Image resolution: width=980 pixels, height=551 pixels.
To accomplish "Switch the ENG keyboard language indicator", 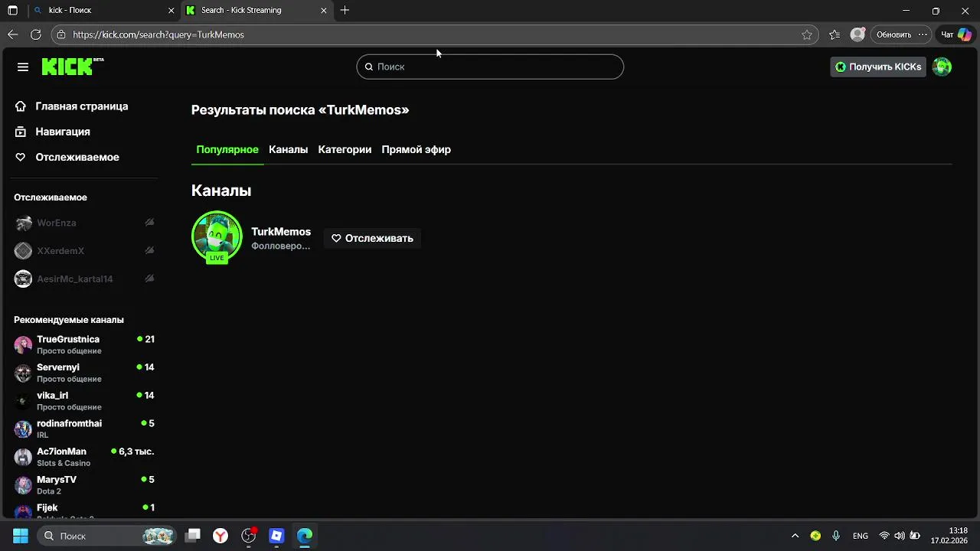I will click(860, 536).
